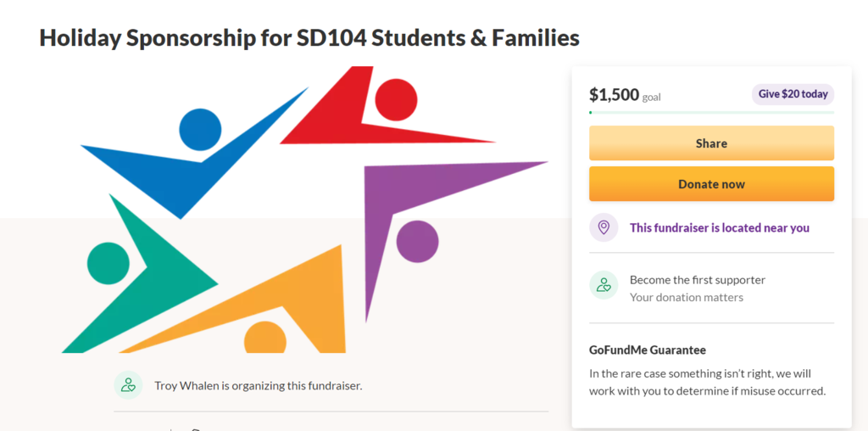Click the Donate now button
The width and height of the screenshot is (868, 431).
click(711, 184)
